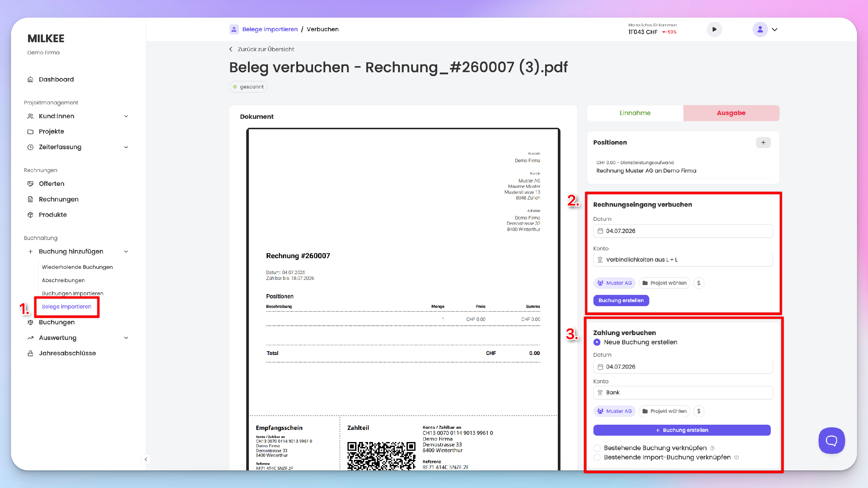
Task: Select Neue Buchung erstellen radio option
Action: (x=597, y=342)
